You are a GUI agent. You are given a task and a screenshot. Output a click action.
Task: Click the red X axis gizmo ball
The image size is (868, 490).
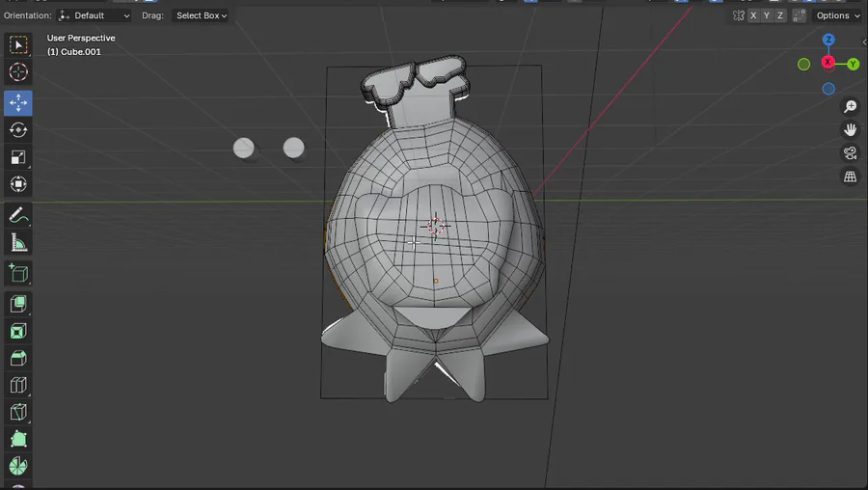point(828,62)
